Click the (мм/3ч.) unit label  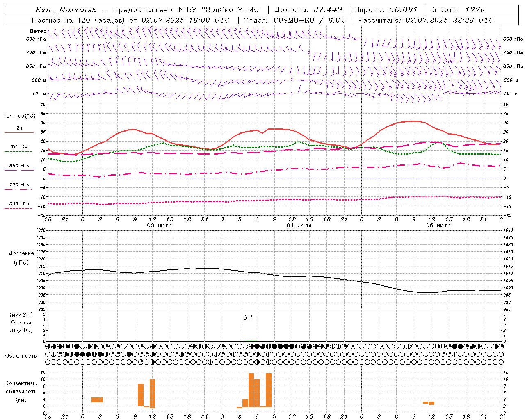(21, 315)
